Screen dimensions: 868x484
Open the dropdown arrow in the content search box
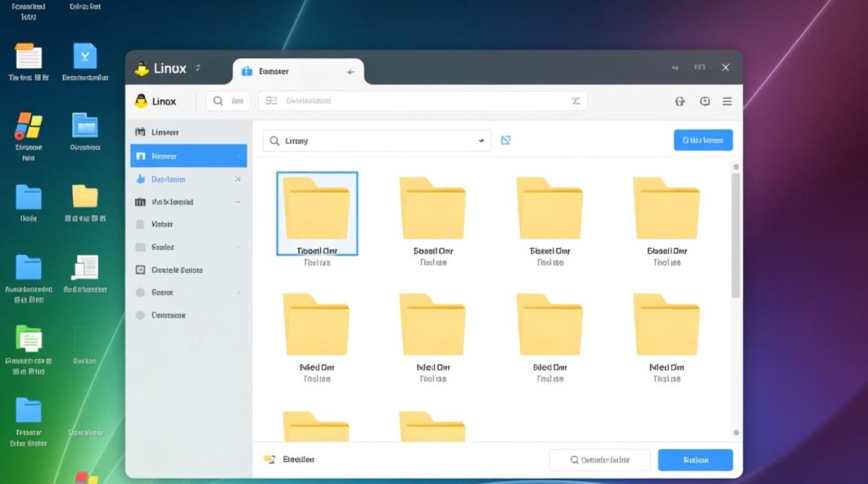(480, 140)
